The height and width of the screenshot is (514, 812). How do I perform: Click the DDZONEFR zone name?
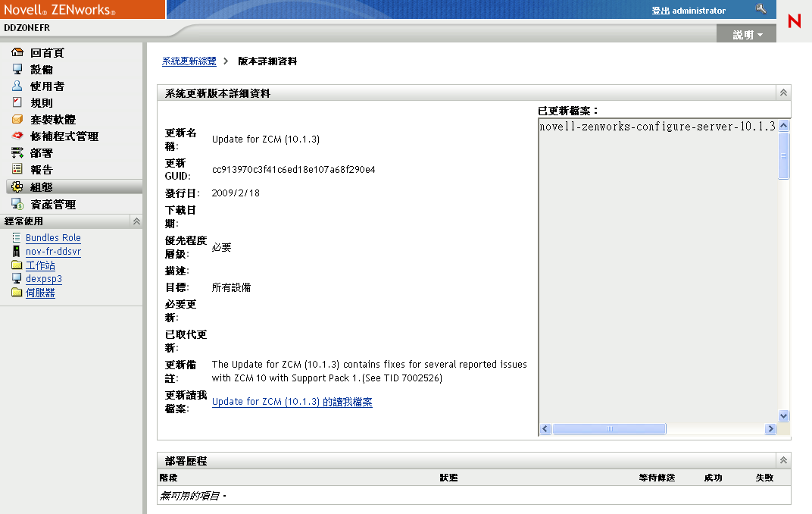coord(27,27)
